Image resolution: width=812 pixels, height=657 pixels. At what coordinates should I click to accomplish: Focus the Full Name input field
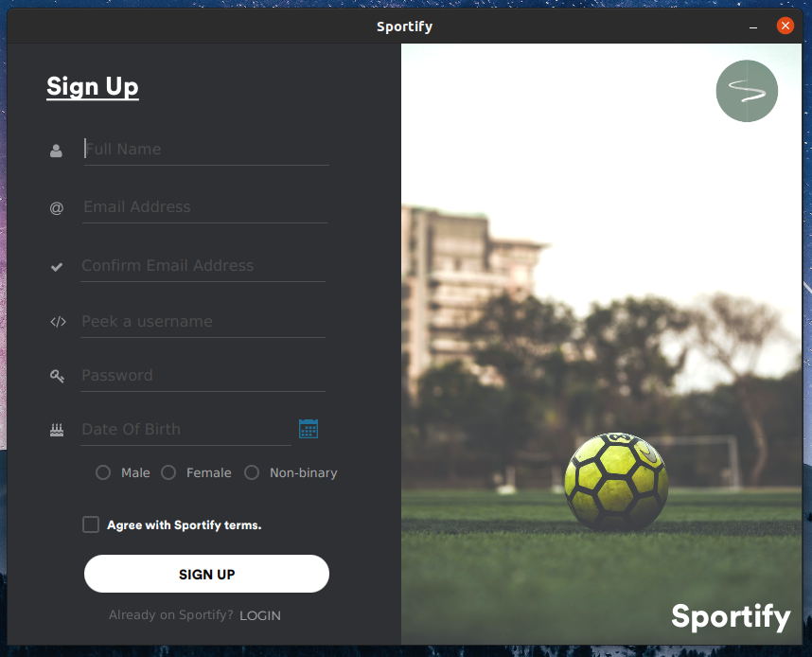[206, 150]
